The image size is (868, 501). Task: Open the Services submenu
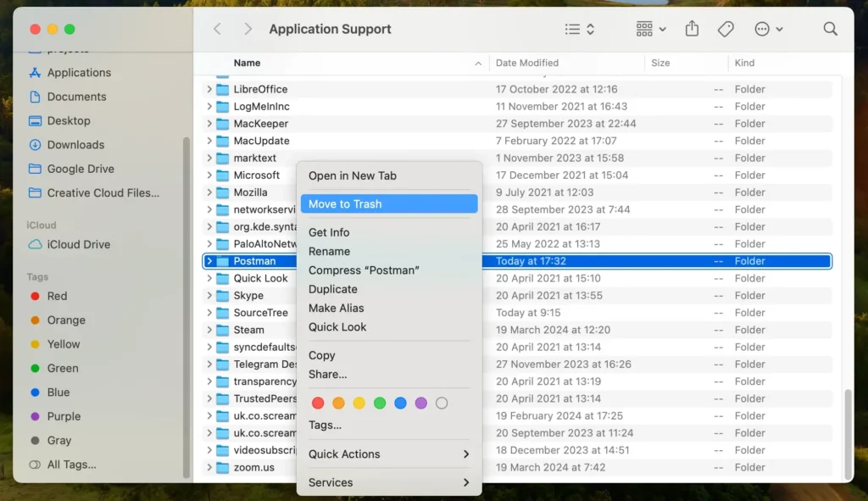click(389, 482)
